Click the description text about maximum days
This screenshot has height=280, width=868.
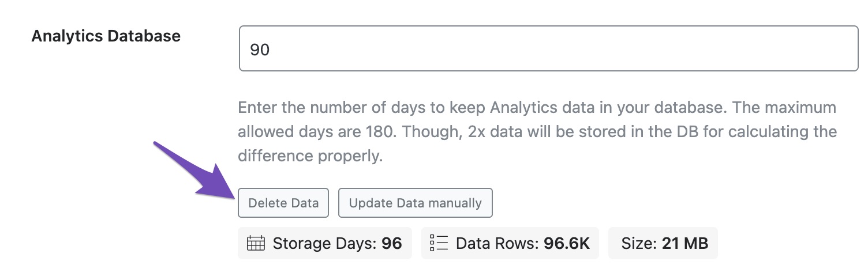(537, 132)
